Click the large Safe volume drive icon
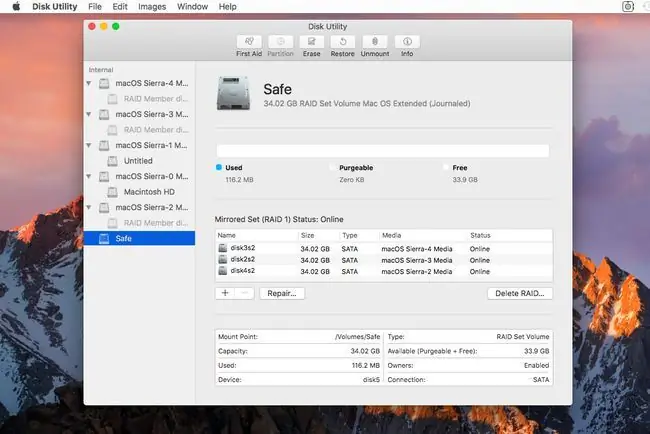Viewport: 650px width, 434px height. point(233,93)
